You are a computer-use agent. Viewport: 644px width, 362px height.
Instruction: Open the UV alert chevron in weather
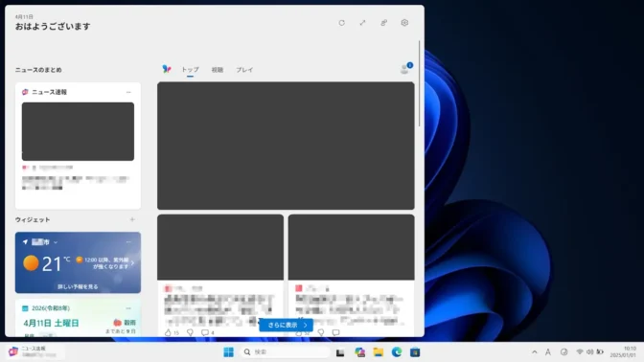[x=132, y=263]
